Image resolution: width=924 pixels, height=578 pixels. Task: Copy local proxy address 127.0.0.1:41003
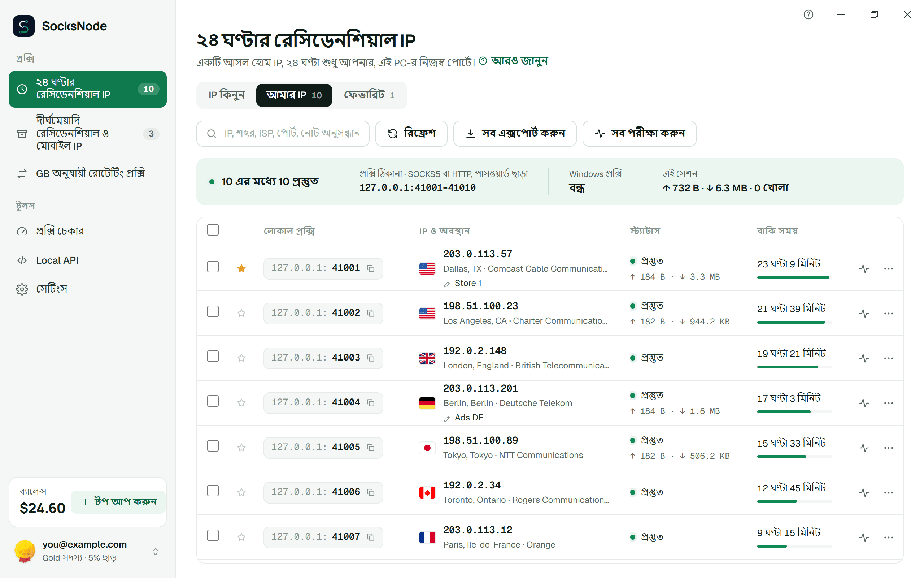click(370, 358)
